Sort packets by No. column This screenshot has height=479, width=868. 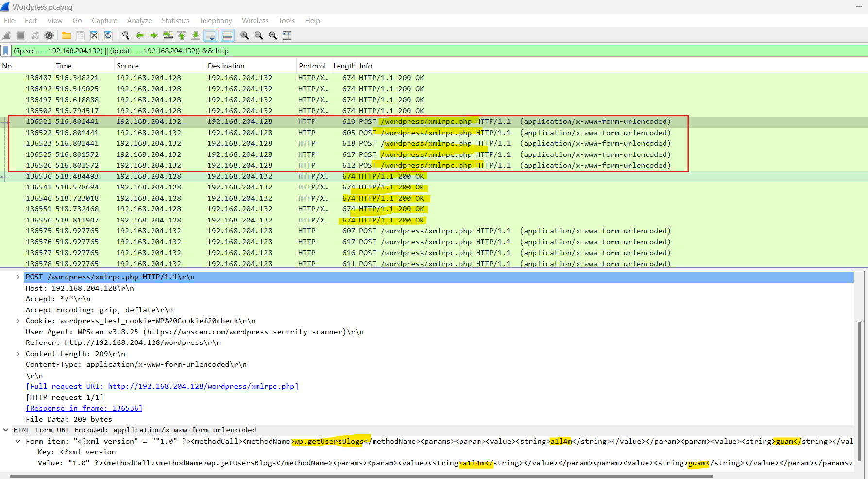pos(26,66)
